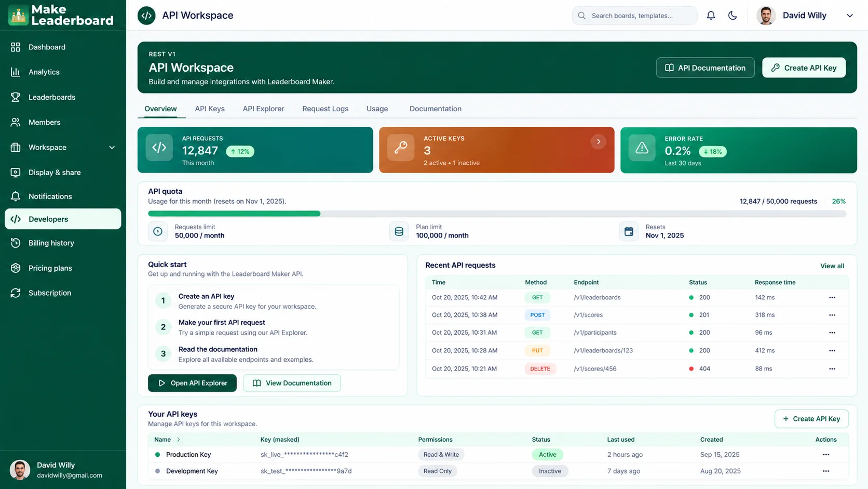Click masked key sk_live_ ending c4f2
This screenshot has height=489, width=868.
(304, 455)
